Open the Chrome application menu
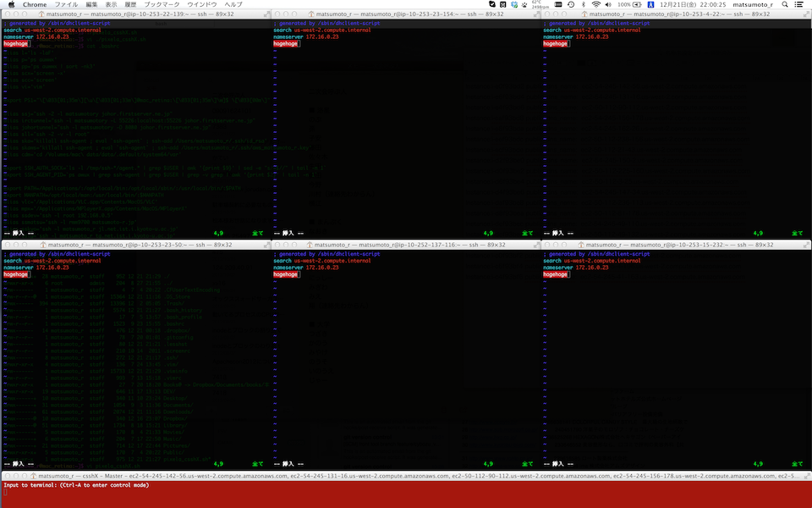This screenshot has height=508, width=812. 35,4
